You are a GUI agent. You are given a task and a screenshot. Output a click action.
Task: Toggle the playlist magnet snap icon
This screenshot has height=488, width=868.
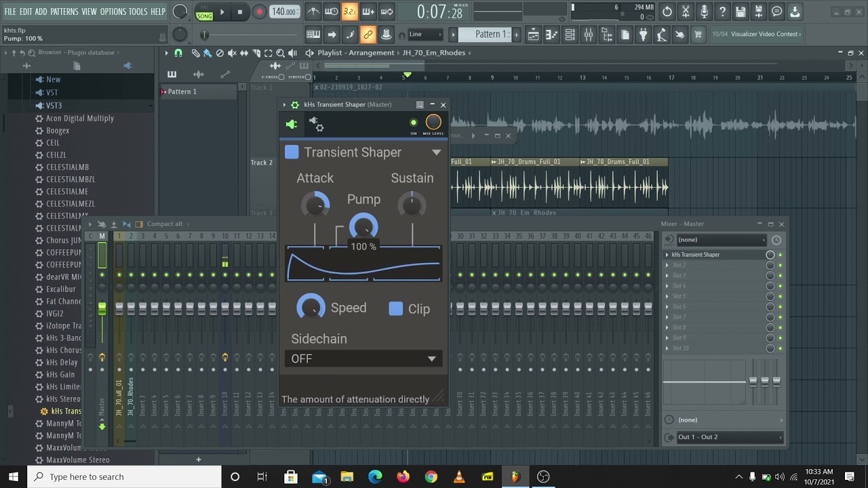[x=178, y=53]
